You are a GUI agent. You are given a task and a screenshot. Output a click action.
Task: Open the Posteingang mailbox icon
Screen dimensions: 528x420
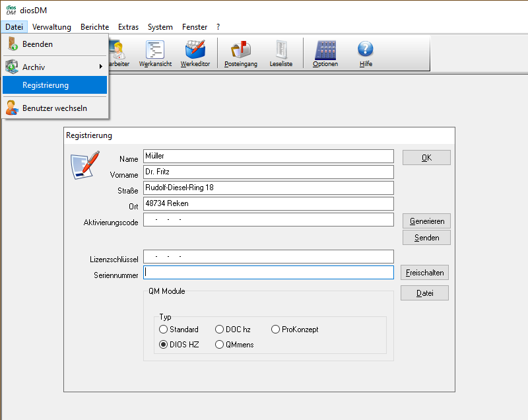(x=240, y=53)
